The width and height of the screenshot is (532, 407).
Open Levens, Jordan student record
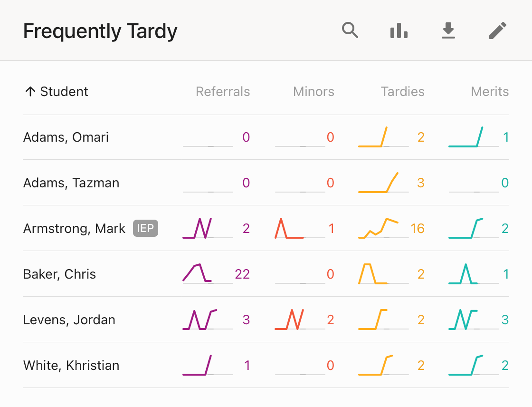coord(69,320)
